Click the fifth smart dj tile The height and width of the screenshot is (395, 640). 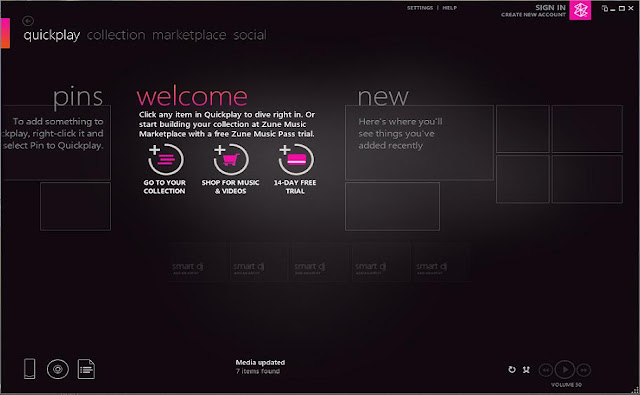pos(441,261)
